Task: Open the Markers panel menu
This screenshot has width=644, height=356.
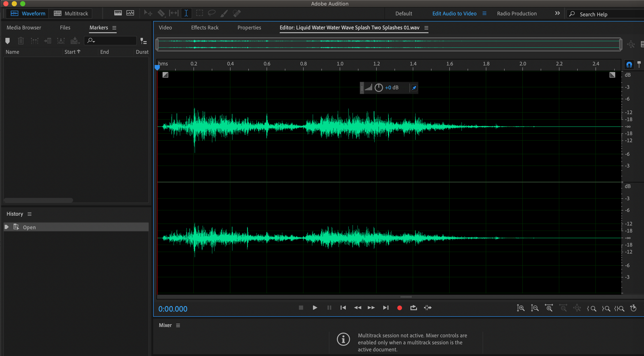Action: point(114,28)
